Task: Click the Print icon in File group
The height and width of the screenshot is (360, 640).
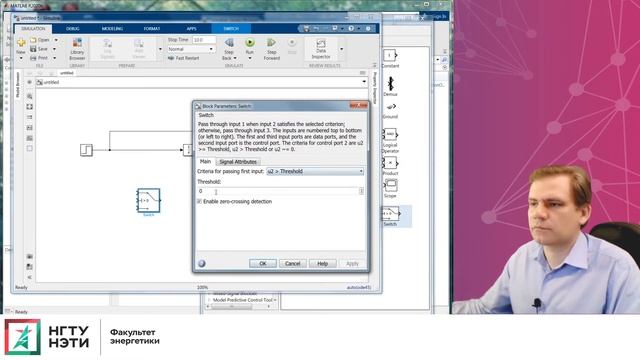Action: coord(33,58)
